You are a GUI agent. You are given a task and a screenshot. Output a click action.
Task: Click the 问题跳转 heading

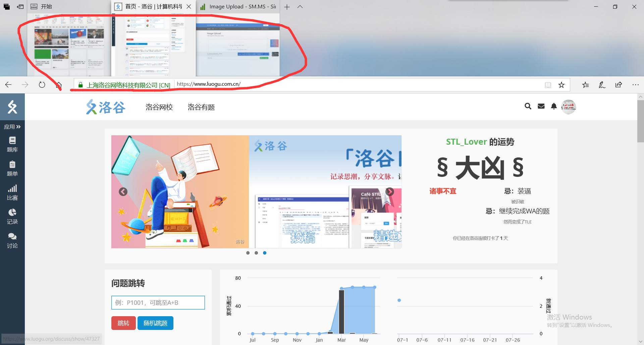[128, 283]
